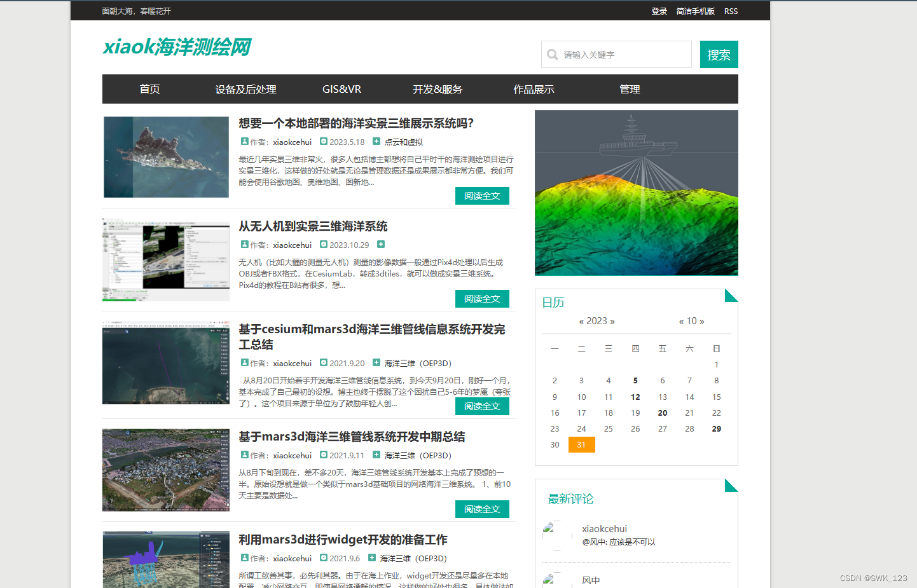Click the search magnifier icon
The height and width of the screenshot is (588, 917).
click(553, 55)
